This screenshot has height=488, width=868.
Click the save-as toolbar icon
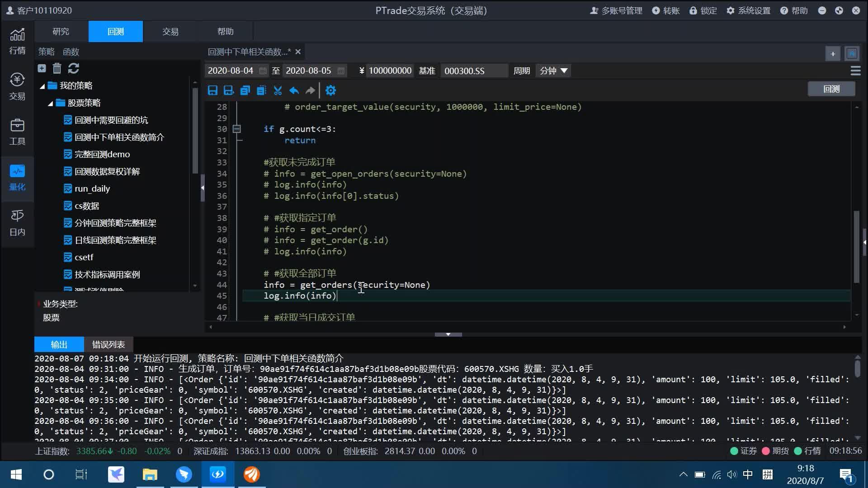click(x=229, y=90)
